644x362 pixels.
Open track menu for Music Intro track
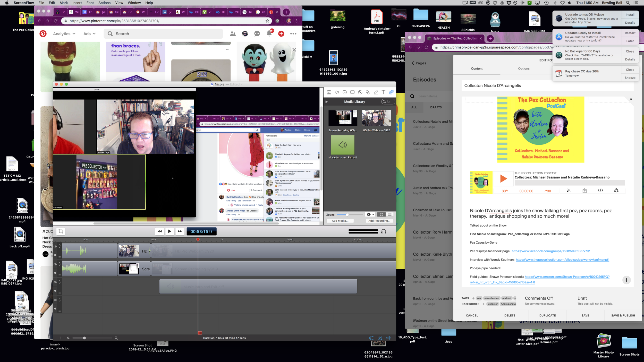tap(60, 293)
